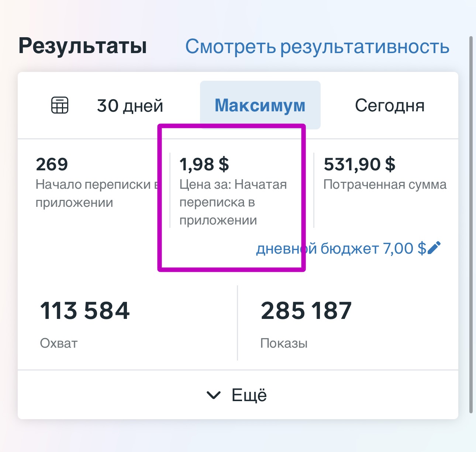Click the Начало переписки в приложении label
This screenshot has width=476, height=452.
click(x=97, y=193)
